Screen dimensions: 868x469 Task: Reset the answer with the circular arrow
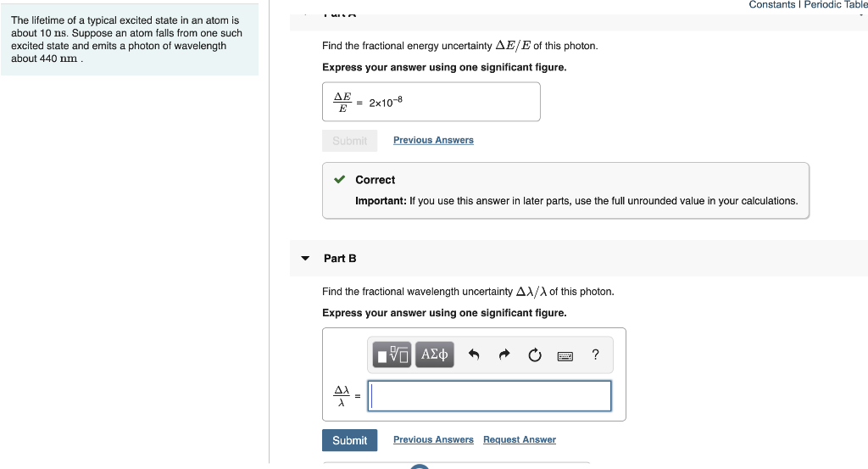[534, 355]
